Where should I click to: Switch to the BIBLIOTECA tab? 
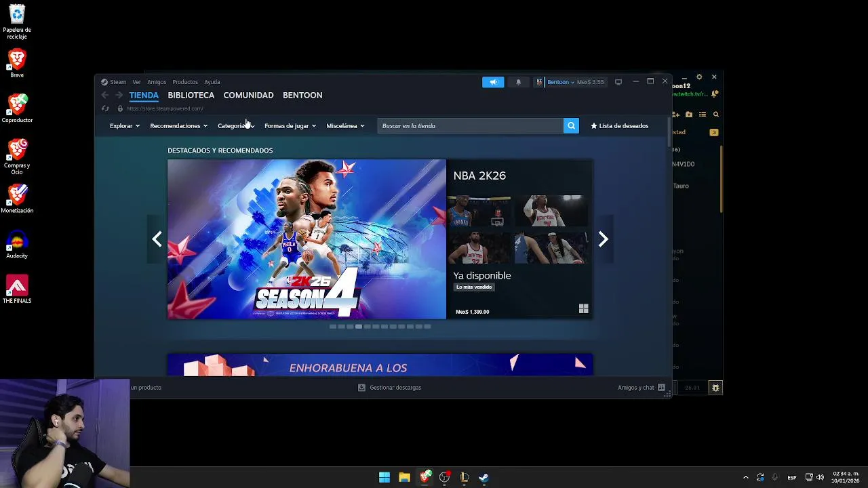pyautogui.click(x=191, y=96)
